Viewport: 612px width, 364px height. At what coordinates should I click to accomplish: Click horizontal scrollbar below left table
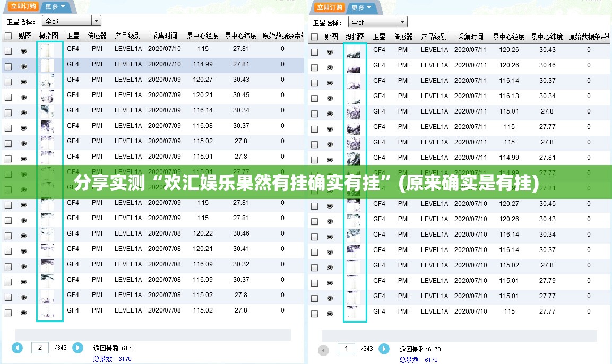[153, 334]
